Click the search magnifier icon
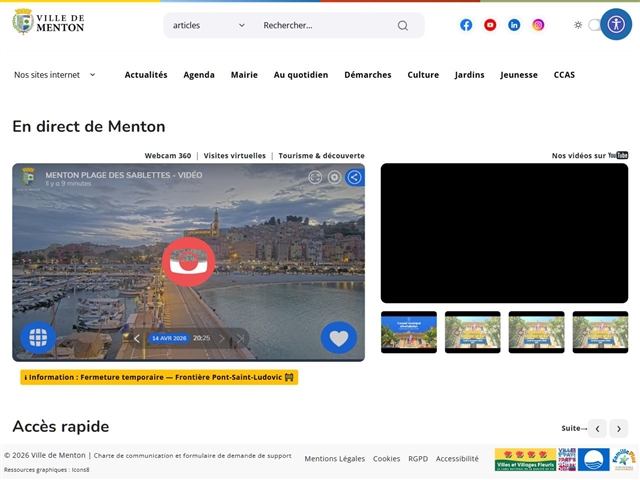This screenshot has height=480, width=640. click(402, 26)
